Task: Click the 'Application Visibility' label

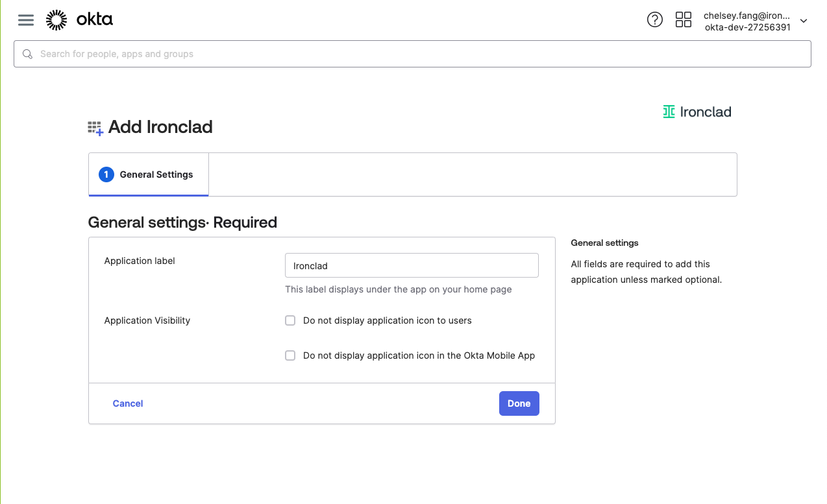Action: pyautogui.click(x=147, y=320)
